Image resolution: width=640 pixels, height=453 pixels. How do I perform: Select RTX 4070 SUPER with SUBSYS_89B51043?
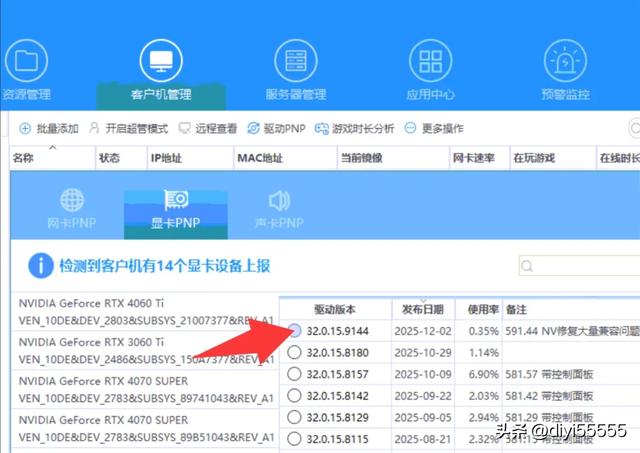coord(145,429)
